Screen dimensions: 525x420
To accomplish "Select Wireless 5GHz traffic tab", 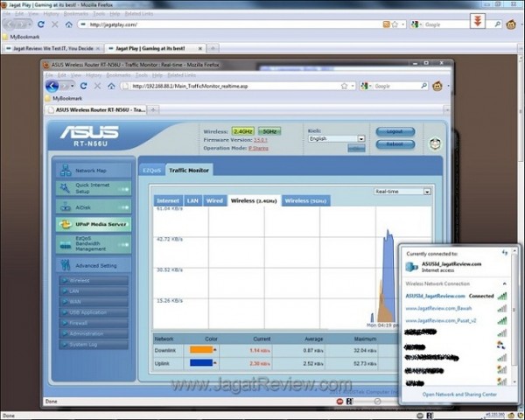I will tap(305, 200).
